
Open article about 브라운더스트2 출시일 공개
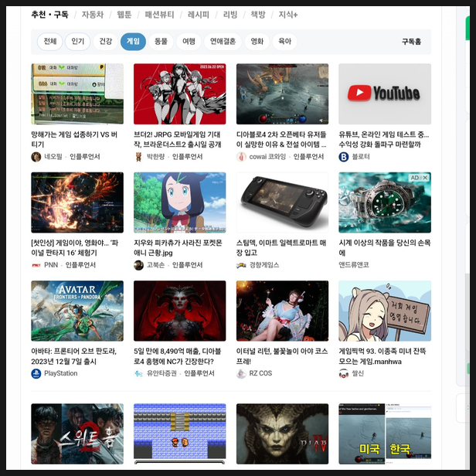coord(178,139)
